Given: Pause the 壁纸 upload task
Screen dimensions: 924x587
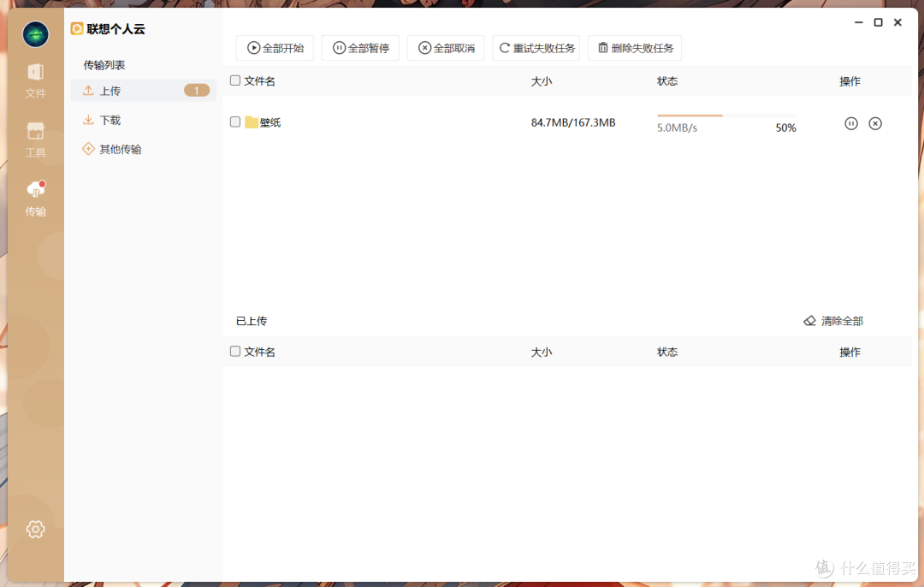Looking at the screenshot, I should point(850,123).
